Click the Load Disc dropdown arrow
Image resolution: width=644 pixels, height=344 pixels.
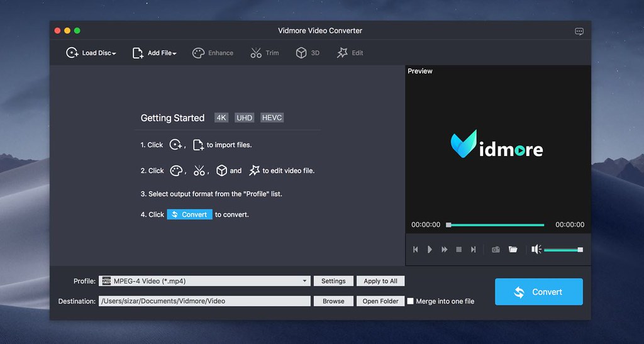[114, 54]
